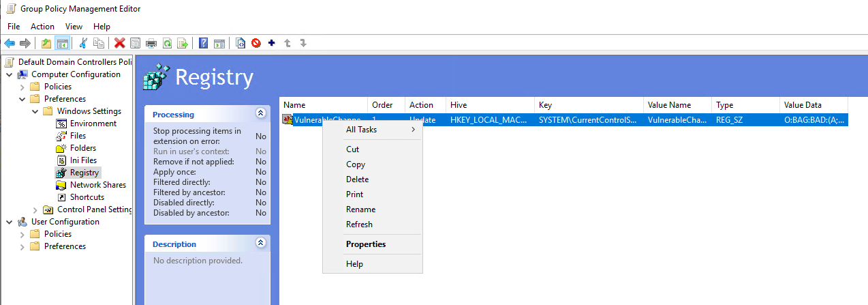Screen dimensions: 868x305
Task: Open Help via blue question mark icon
Action: pyautogui.click(x=204, y=43)
